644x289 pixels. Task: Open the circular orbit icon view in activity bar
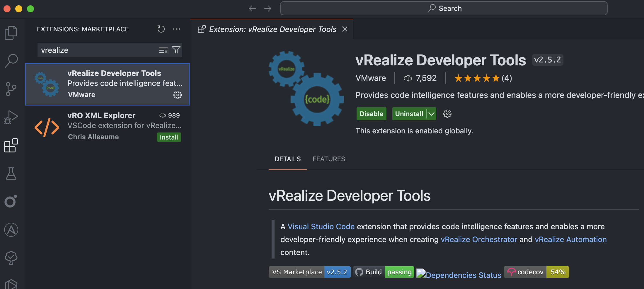click(11, 201)
